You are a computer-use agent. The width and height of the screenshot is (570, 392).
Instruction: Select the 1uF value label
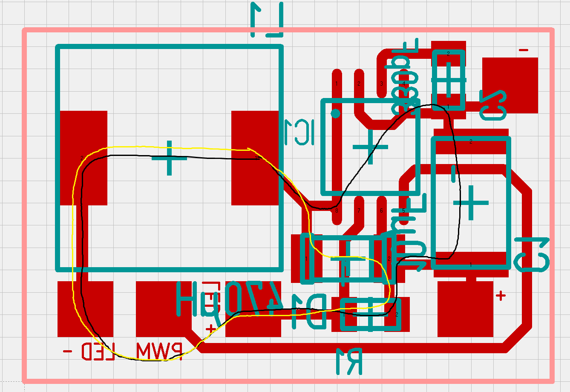pos(408,232)
